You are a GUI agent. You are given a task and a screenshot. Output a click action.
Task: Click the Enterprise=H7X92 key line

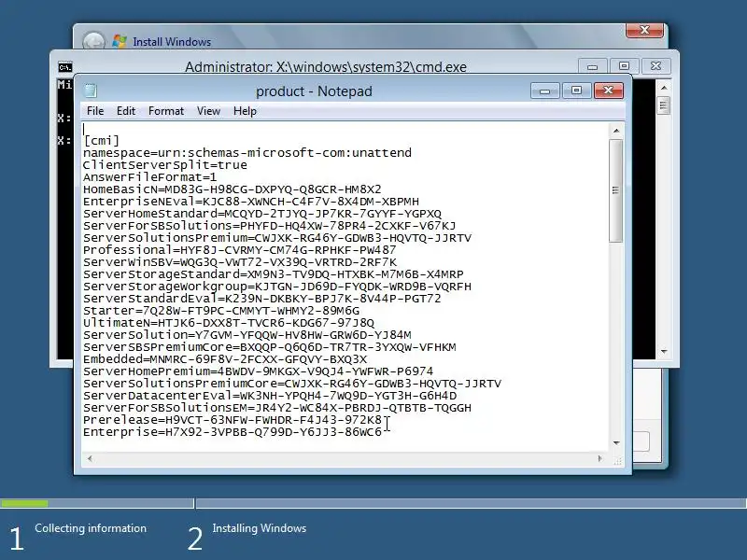[233, 432]
